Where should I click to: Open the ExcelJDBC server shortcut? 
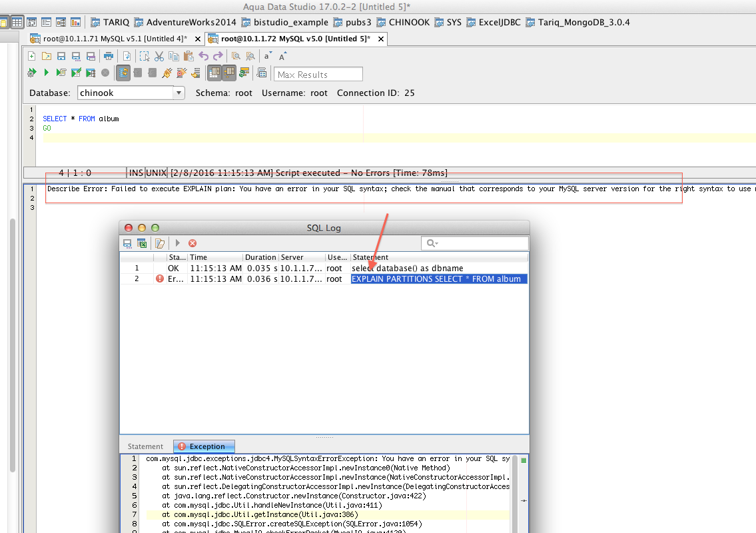(x=494, y=22)
